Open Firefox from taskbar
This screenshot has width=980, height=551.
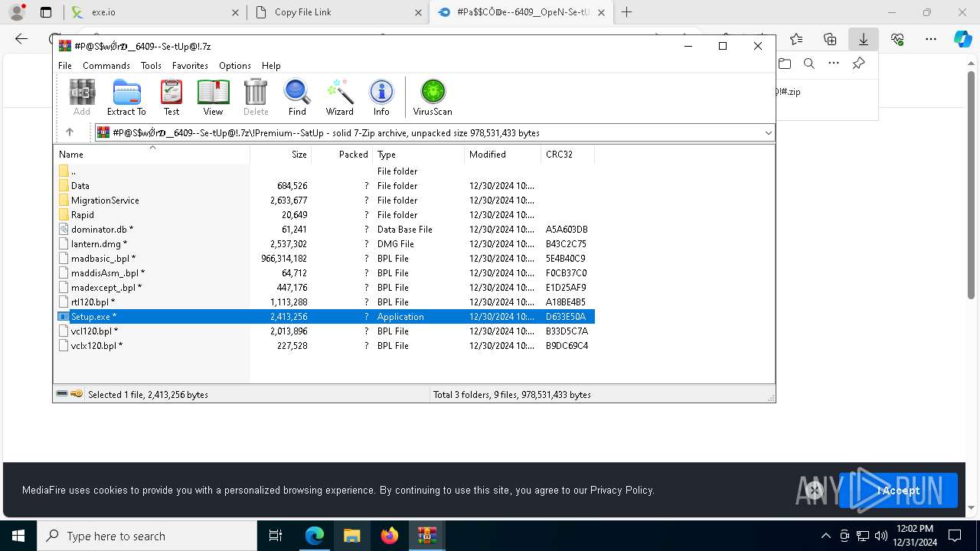389,536
